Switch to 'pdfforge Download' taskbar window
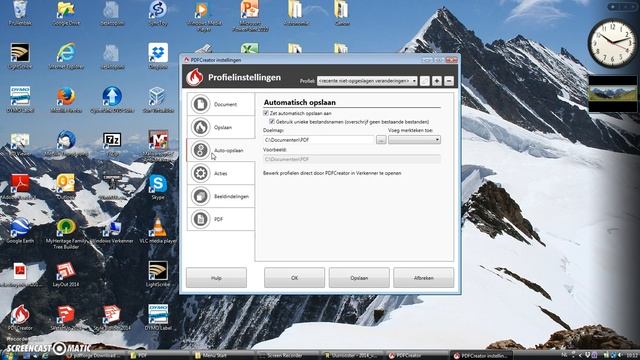Screen dimensions: 640x360 point(95,356)
